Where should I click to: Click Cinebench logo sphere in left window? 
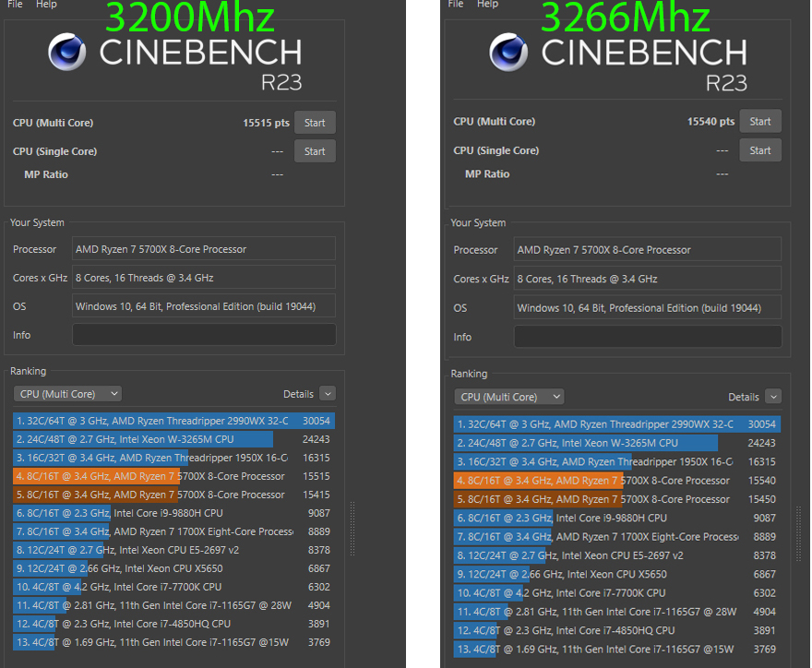click(67, 52)
